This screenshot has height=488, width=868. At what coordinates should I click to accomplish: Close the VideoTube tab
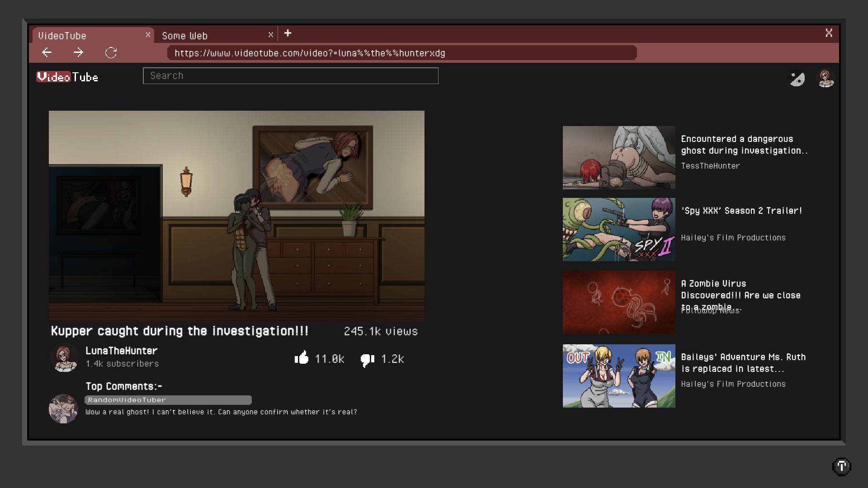(148, 35)
